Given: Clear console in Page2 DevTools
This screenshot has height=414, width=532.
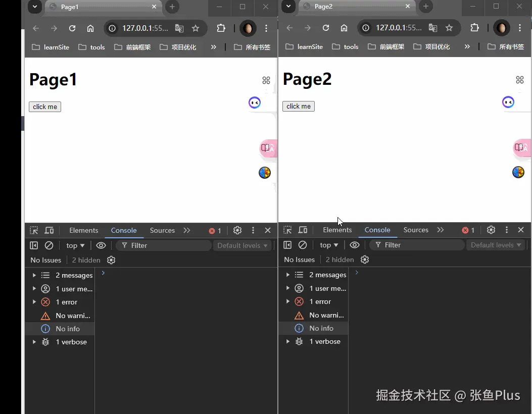Looking at the screenshot, I should coord(303,245).
